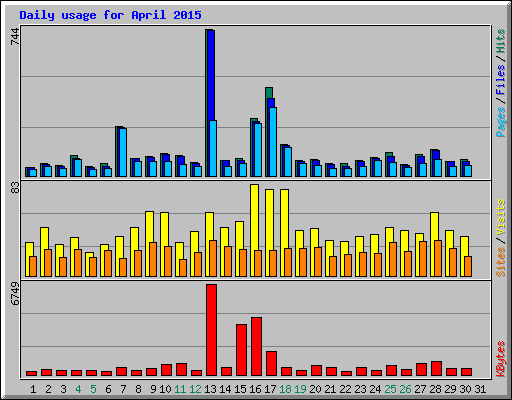
Task: Click the red KBytes bar for day 16
Action: (256, 347)
